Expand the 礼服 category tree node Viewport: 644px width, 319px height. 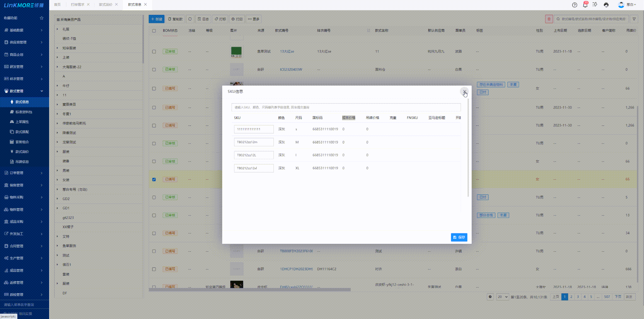coord(57,29)
